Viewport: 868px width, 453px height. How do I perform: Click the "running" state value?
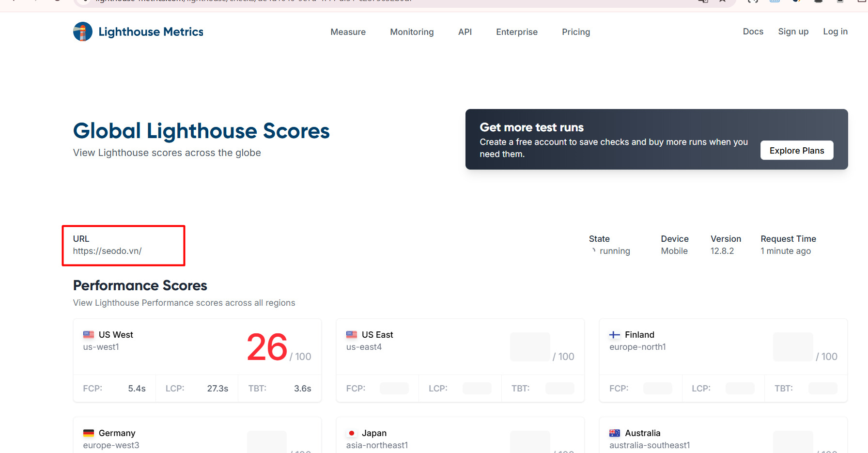click(x=615, y=251)
